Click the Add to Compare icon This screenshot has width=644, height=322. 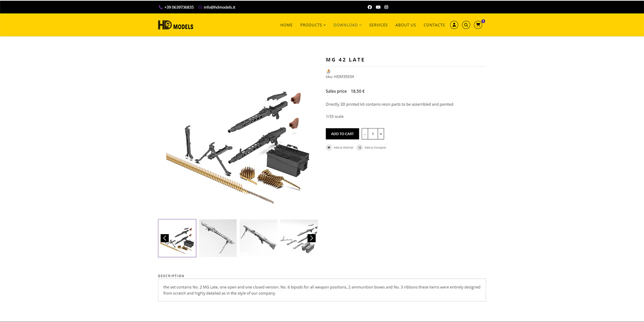tap(360, 147)
